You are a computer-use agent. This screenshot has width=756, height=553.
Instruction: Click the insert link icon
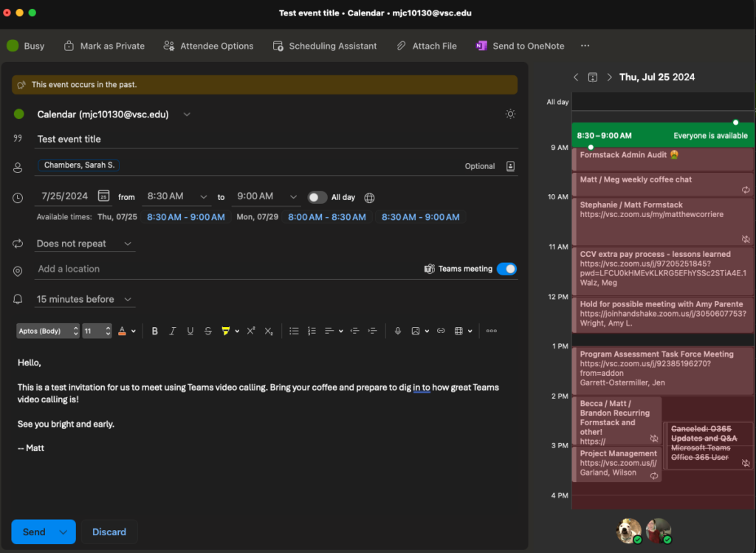point(441,331)
